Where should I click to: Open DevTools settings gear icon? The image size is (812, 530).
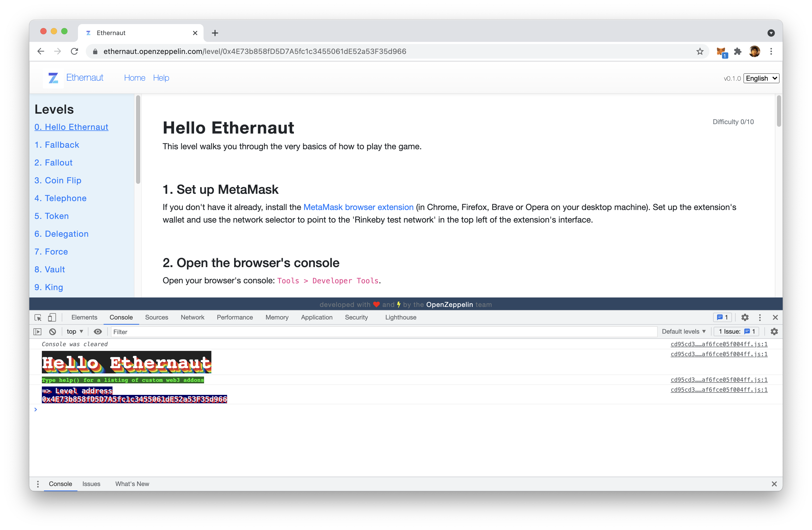tap(745, 317)
